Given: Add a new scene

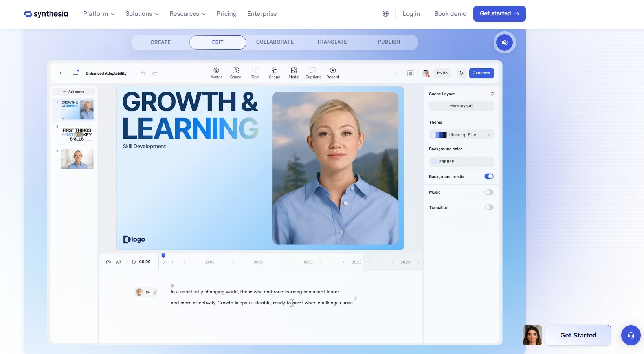Looking at the screenshot, I should click(x=74, y=92).
